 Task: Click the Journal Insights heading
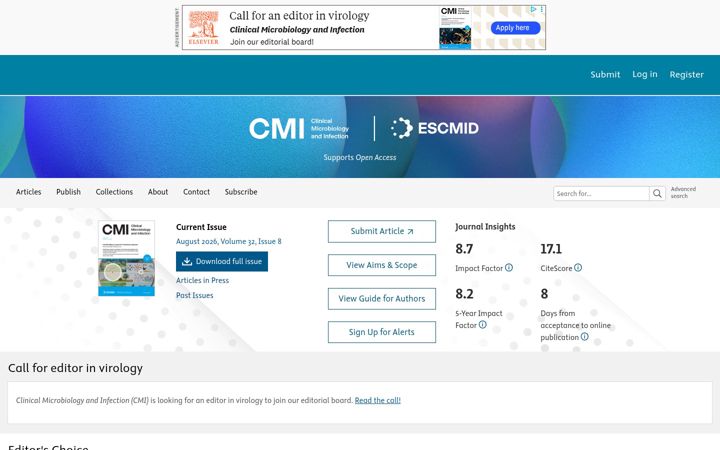point(485,227)
